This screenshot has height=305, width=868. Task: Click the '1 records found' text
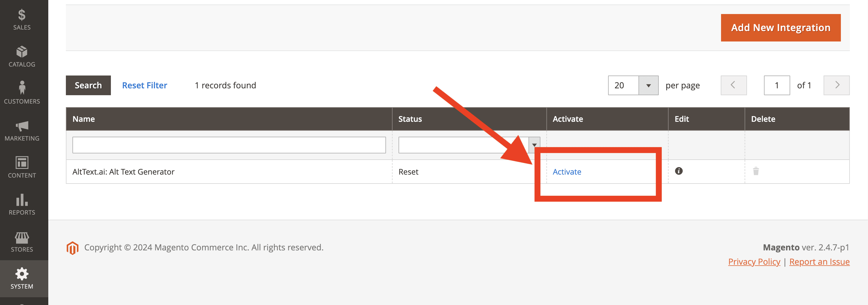point(225,85)
